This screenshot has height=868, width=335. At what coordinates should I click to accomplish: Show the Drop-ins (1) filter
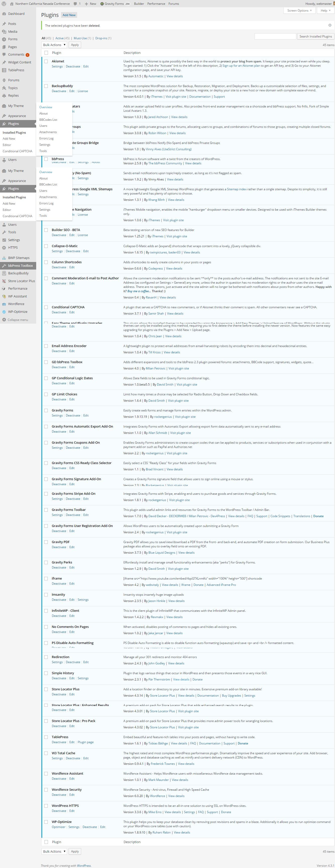coord(103,38)
